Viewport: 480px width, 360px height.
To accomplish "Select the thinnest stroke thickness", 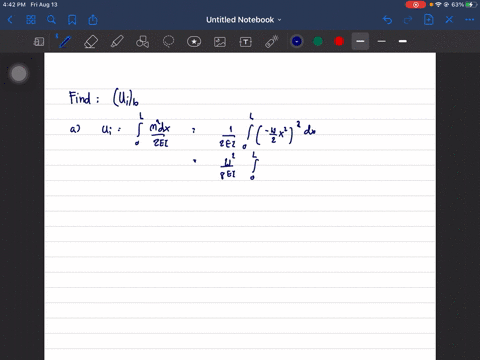I will (382, 41).
